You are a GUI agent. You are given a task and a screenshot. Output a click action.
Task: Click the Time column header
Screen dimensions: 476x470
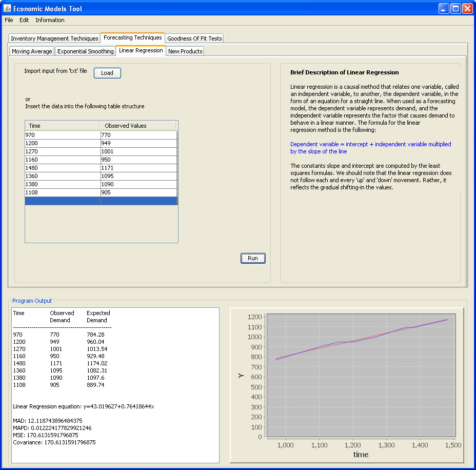[x=63, y=126]
